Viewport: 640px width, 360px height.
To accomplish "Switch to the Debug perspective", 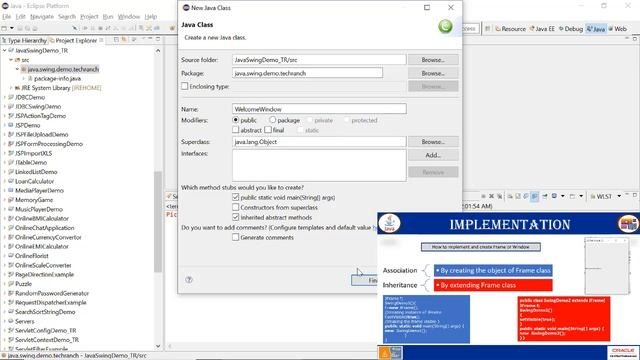I will pos(571,29).
